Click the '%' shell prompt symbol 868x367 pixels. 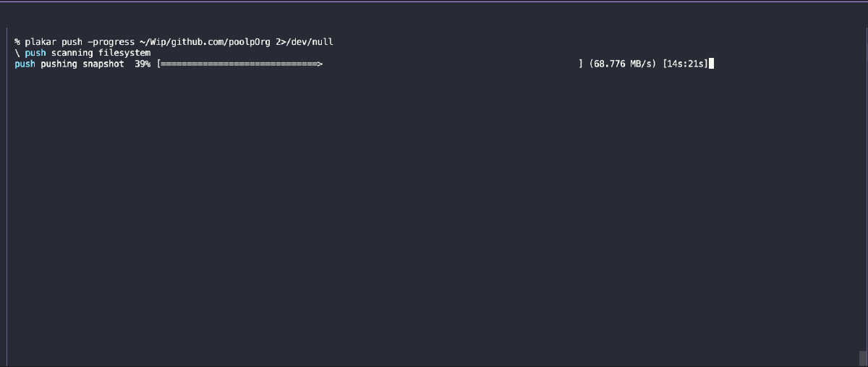(x=17, y=42)
